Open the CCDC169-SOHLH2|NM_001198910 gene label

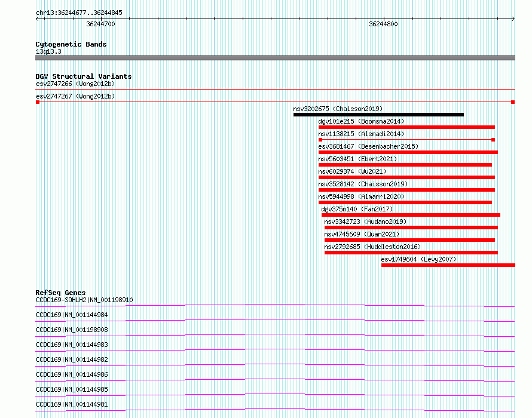tap(84, 300)
